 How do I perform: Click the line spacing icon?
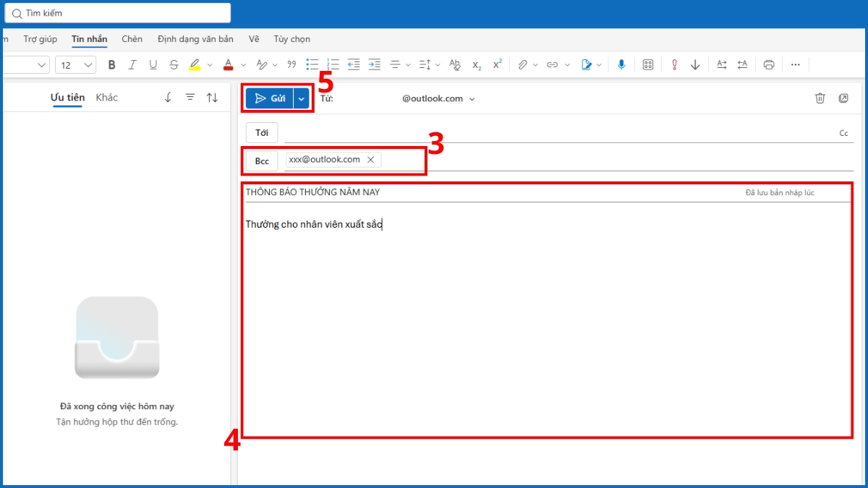425,65
